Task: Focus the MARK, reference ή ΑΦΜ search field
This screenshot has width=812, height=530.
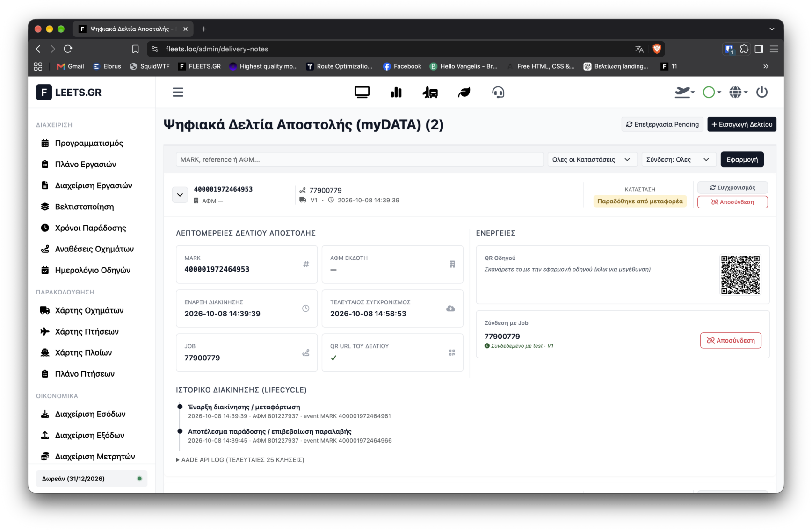Action: click(x=359, y=159)
